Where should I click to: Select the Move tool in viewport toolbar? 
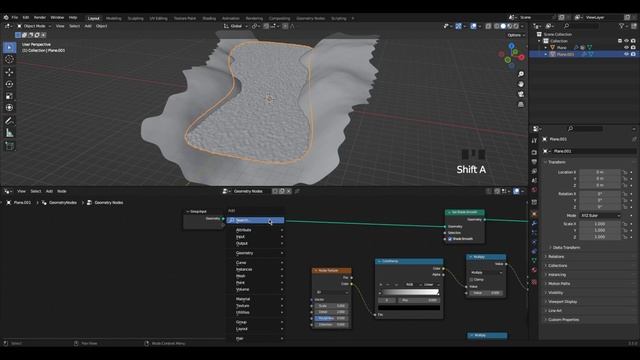click(x=9, y=72)
